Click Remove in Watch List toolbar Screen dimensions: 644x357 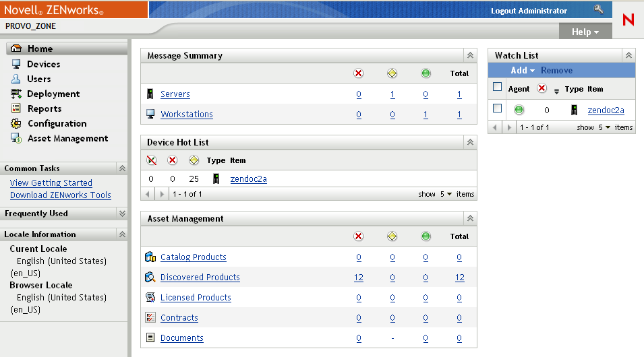coord(556,70)
